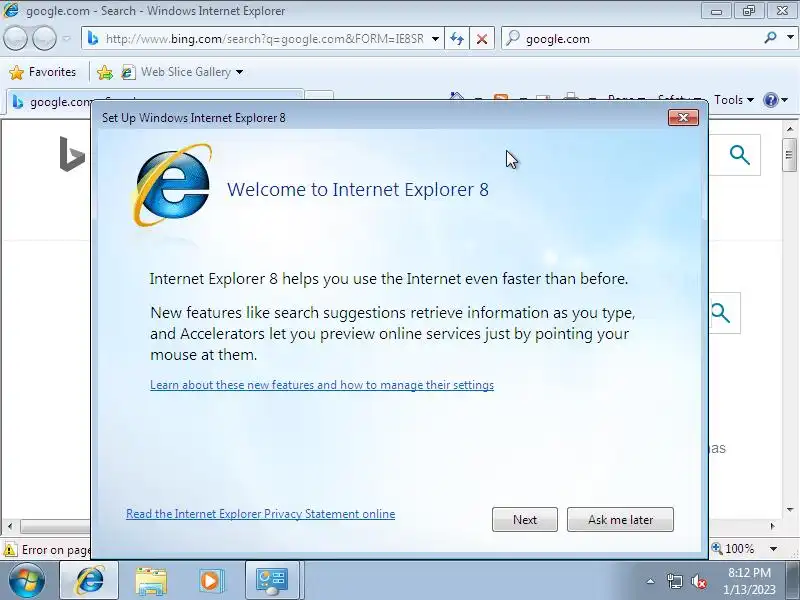Click the 100% zoom level button

pyautogui.click(x=733, y=549)
